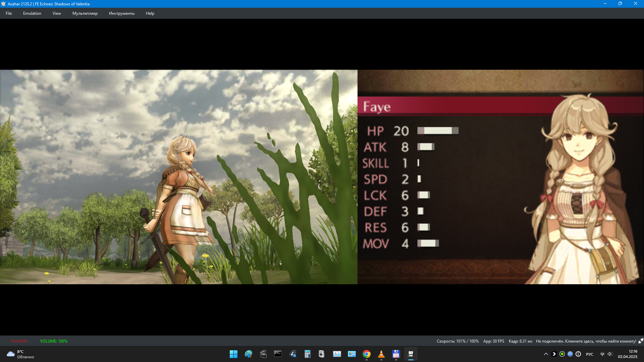644x362 pixels.
Task: Open the control panel app in taskbar
Action: (352, 354)
